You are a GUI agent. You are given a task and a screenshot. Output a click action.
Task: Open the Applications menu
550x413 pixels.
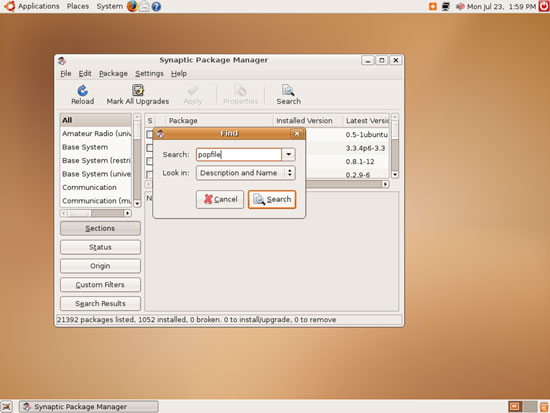pyautogui.click(x=39, y=6)
